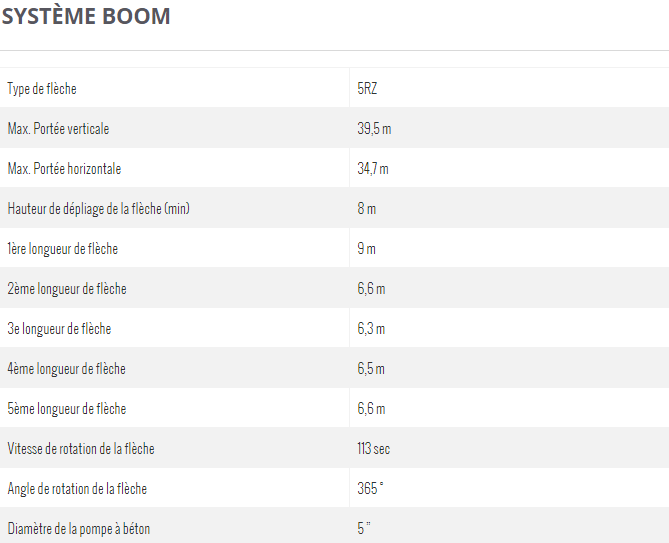Select Max. Portée verticale row label
Screen dimensions: 669x543
pyautogui.click(x=58, y=129)
